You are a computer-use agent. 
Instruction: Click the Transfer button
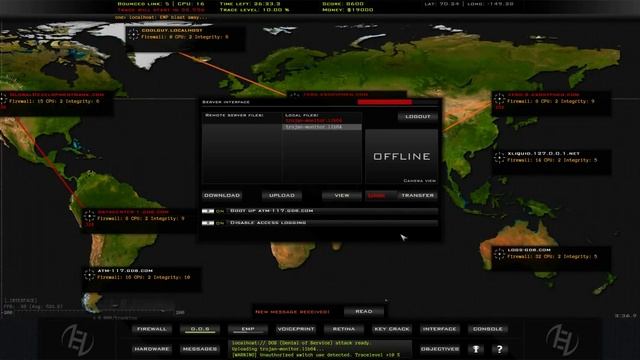(x=417, y=196)
